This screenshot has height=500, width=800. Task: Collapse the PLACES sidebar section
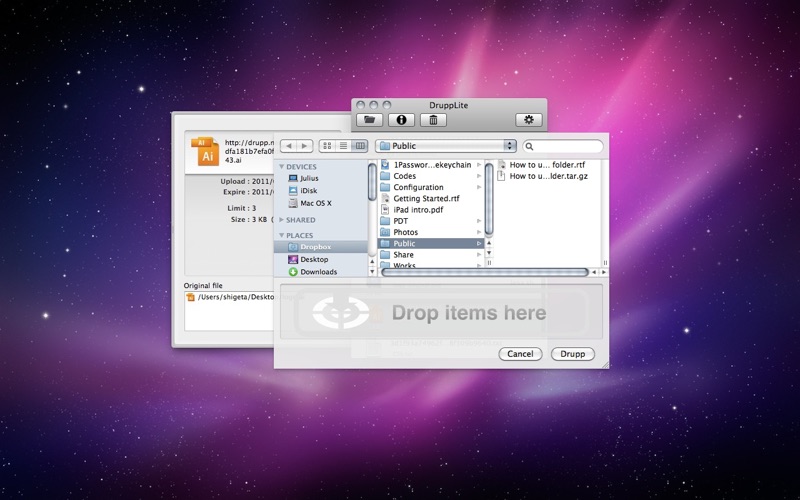click(x=282, y=235)
